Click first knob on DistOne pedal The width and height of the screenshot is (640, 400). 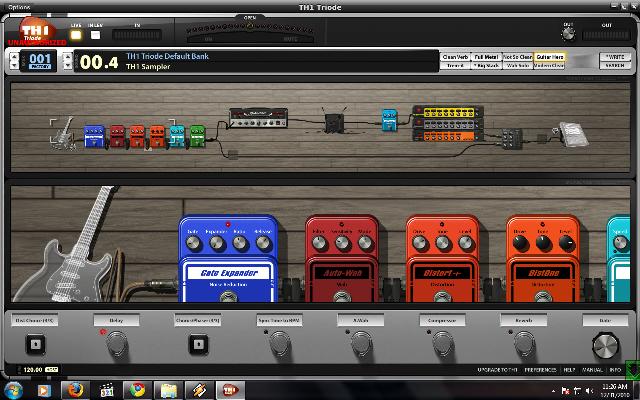point(520,243)
